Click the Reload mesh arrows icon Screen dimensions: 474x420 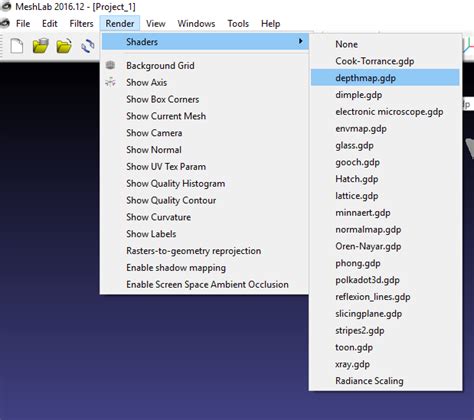coord(88,46)
